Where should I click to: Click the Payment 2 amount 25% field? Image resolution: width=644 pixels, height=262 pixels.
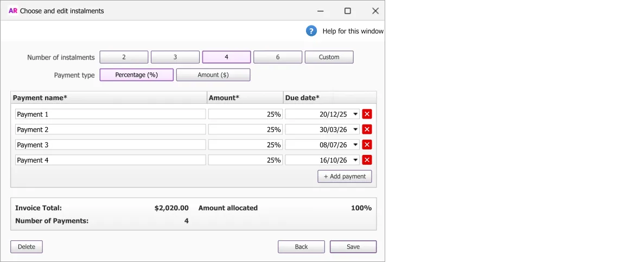[x=245, y=129]
